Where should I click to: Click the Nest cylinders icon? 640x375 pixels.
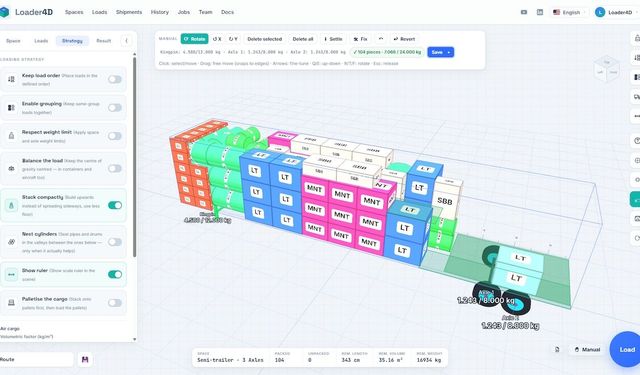pos(11,242)
